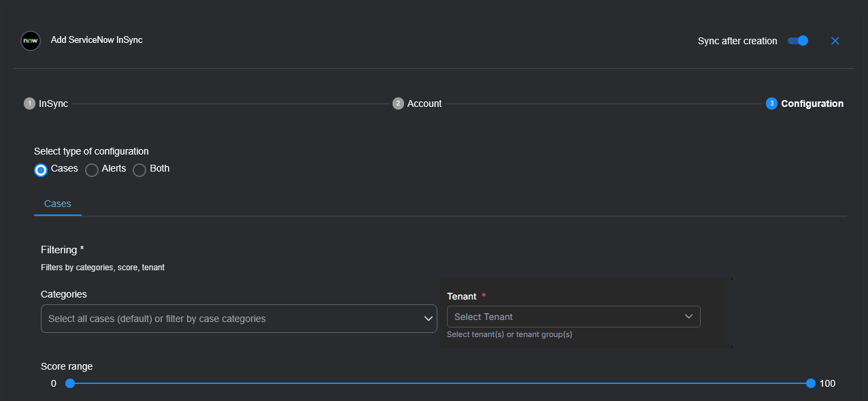Choose the Alerts configuration type

[92, 170]
